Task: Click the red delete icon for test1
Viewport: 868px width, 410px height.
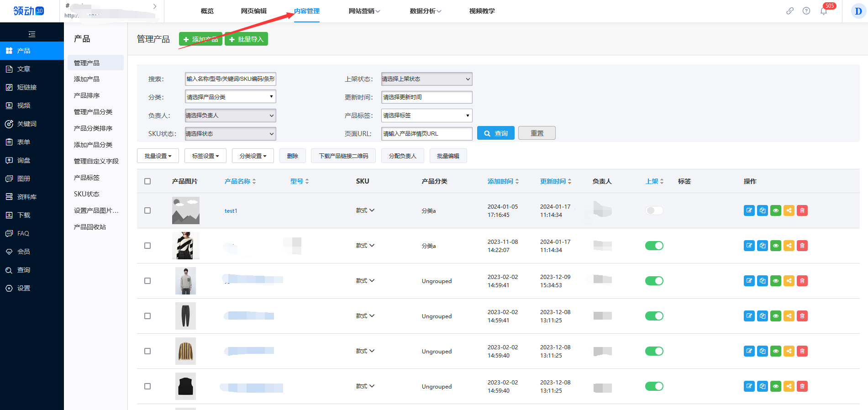Action: click(x=802, y=210)
